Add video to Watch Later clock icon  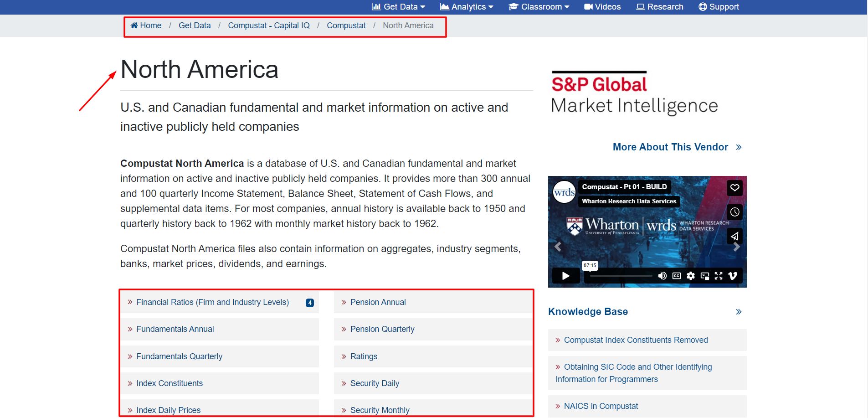(x=734, y=212)
